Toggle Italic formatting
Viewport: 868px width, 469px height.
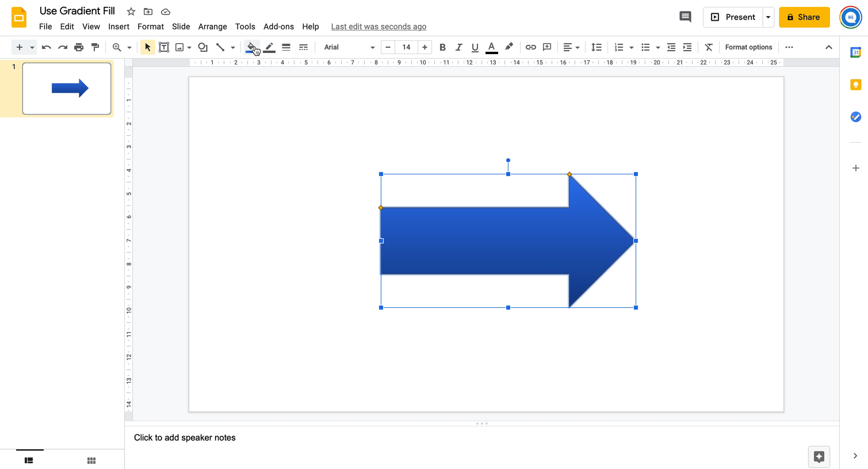tap(458, 47)
